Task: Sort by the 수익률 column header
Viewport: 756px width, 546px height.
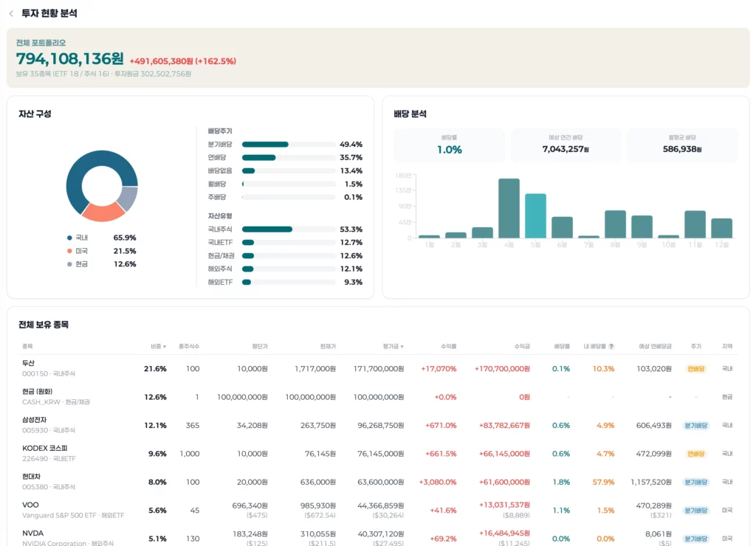Action: click(448, 347)
